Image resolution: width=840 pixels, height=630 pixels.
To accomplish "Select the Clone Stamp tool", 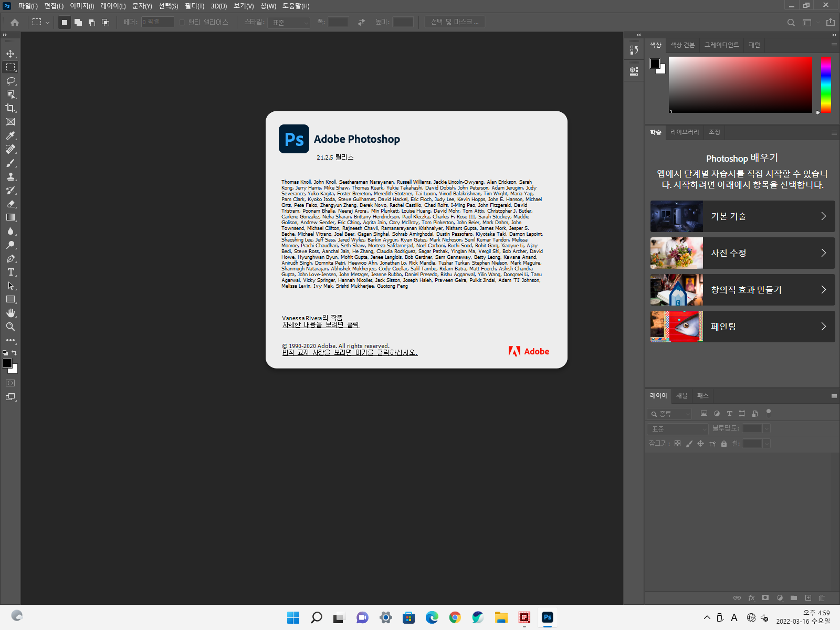I will pyautogui.click(x=10, y=176).
